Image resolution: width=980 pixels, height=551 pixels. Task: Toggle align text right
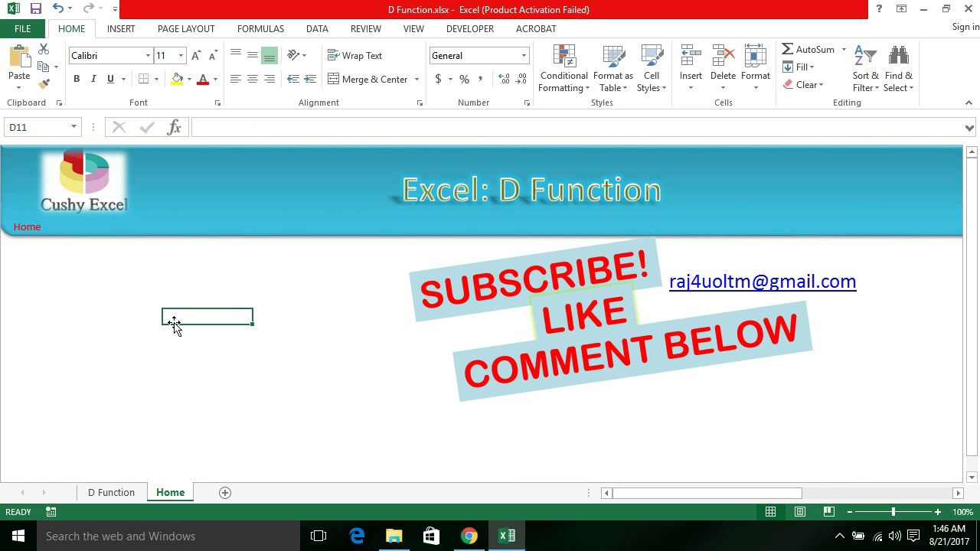pos(269,79)
